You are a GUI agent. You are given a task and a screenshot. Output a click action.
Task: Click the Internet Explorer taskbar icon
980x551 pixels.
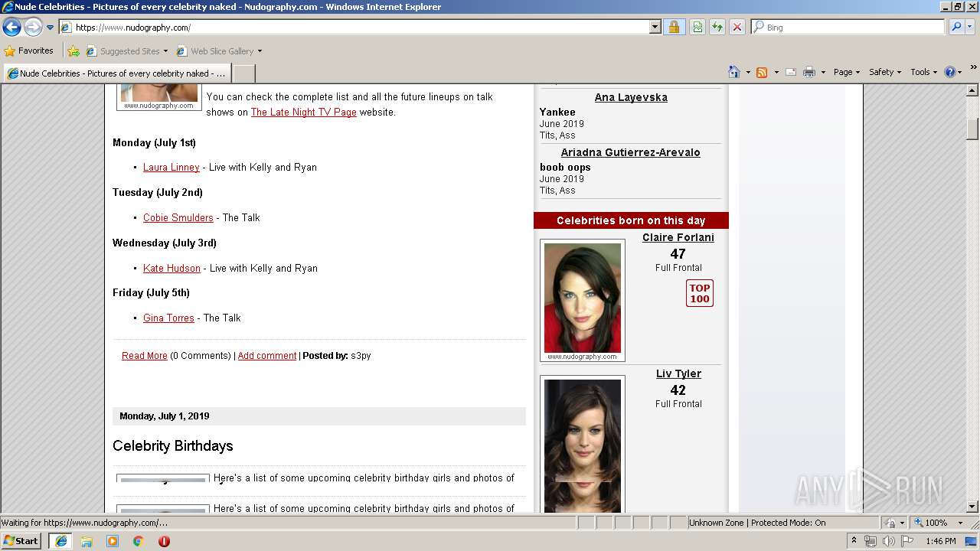click(x=60, y=541)
